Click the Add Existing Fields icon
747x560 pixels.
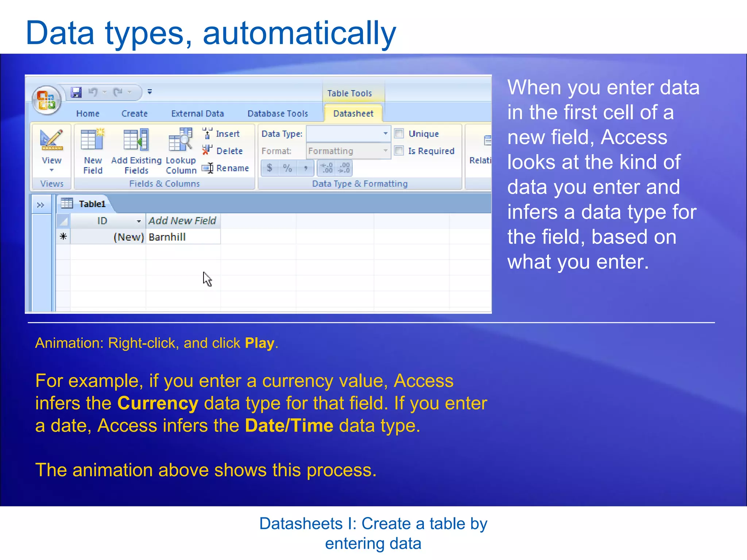coord(136,139)
